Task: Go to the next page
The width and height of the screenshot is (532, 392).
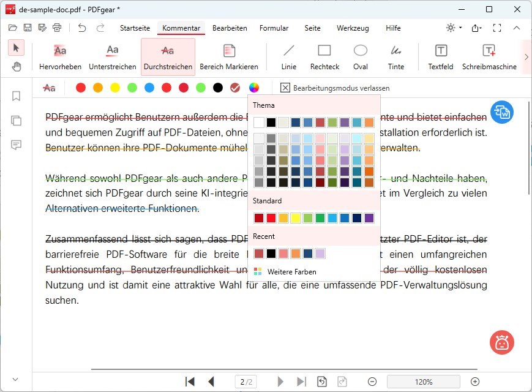Action: (x=280, y=382)
